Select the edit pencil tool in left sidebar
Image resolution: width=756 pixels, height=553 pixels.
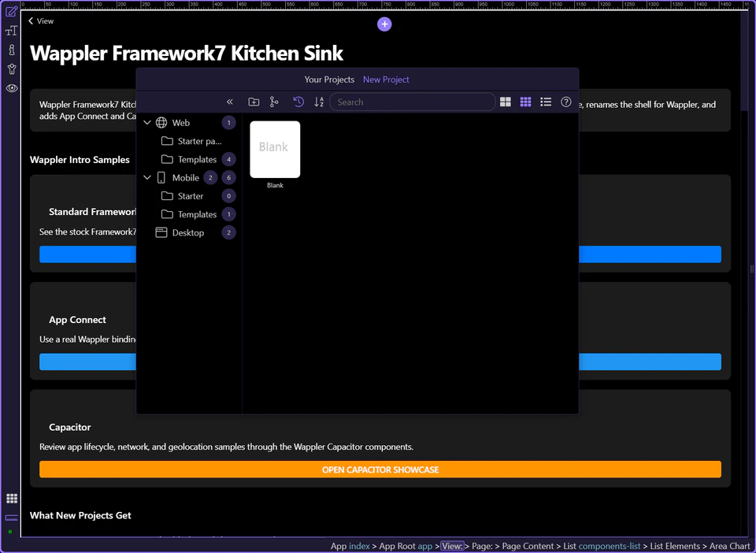coord(12,10)
